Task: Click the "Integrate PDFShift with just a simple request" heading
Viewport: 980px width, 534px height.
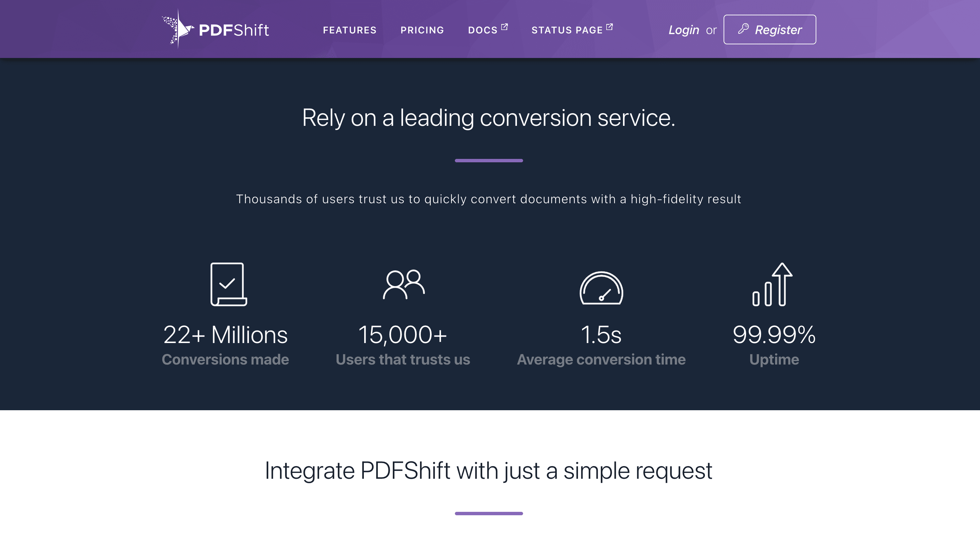Action: [x=489, y=471]
